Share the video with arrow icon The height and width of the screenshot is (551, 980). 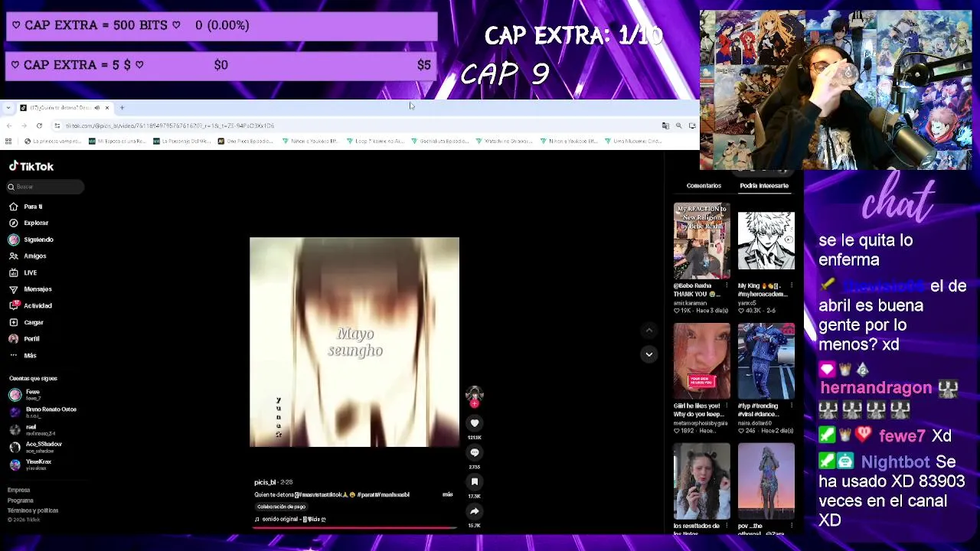click(x=475, y=511)
